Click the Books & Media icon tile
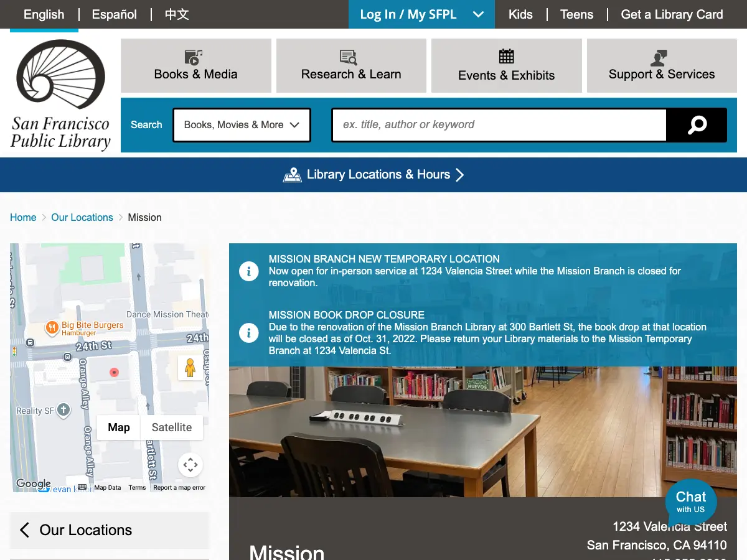This screenshot has height=560, width=747. [x=195, y=65]
